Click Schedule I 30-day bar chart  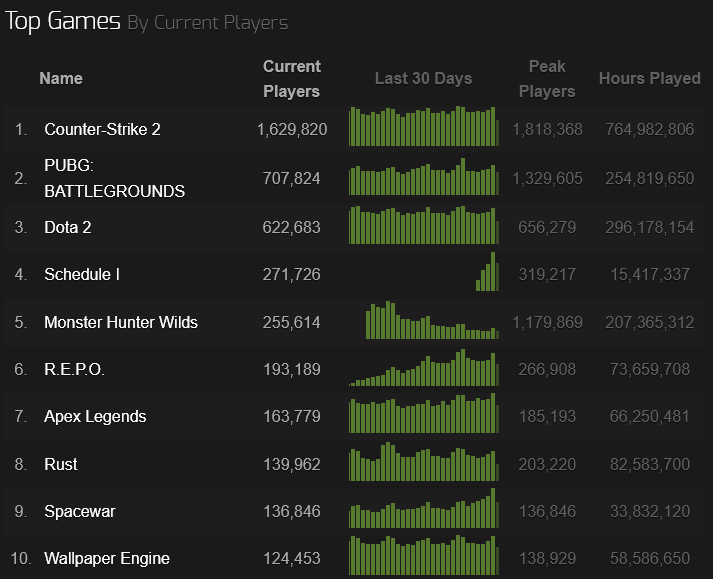pos(487,272)
